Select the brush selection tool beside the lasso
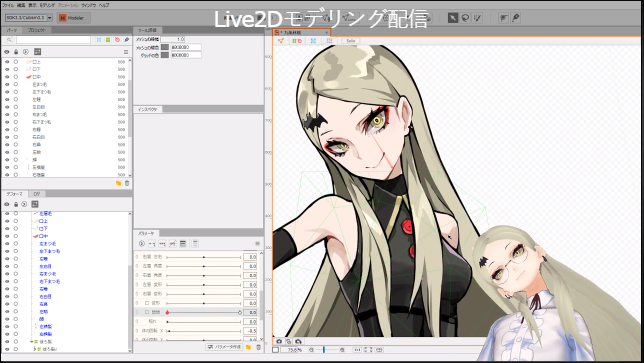This screenshot has height=363, width=644. coord(477,18)
